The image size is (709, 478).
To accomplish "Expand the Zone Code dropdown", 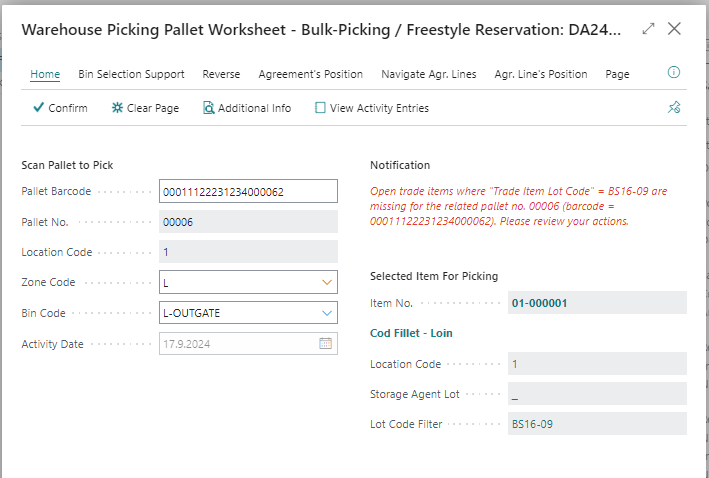I will coord(326,283).
